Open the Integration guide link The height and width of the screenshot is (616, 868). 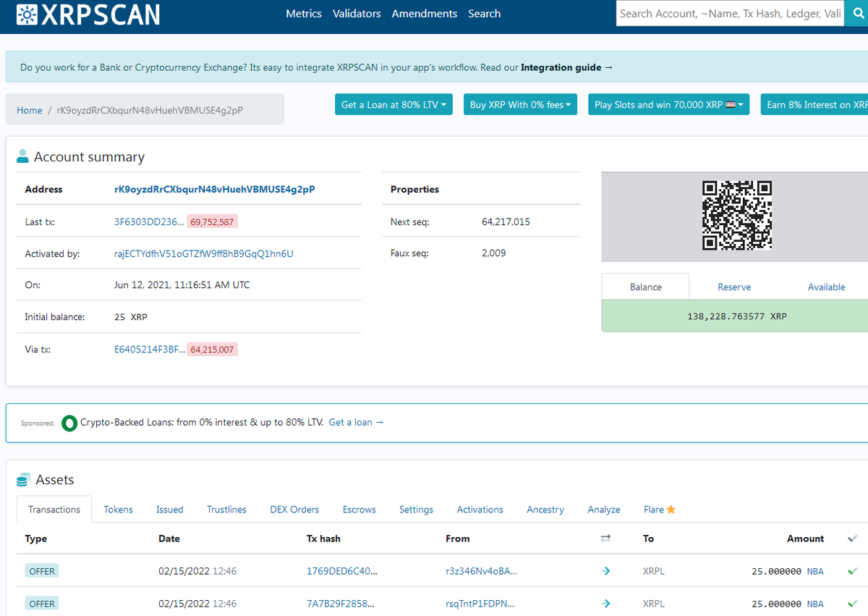pos(566,67)
